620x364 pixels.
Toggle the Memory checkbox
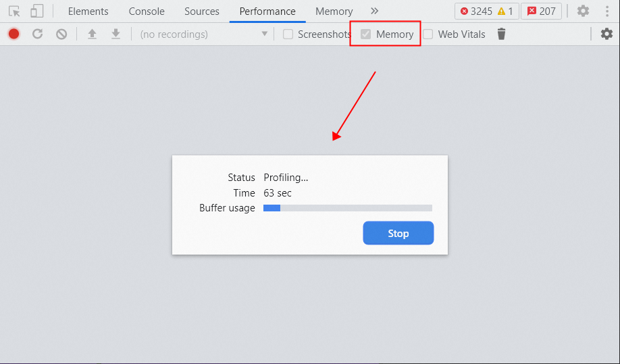click(x=366, y=34)
